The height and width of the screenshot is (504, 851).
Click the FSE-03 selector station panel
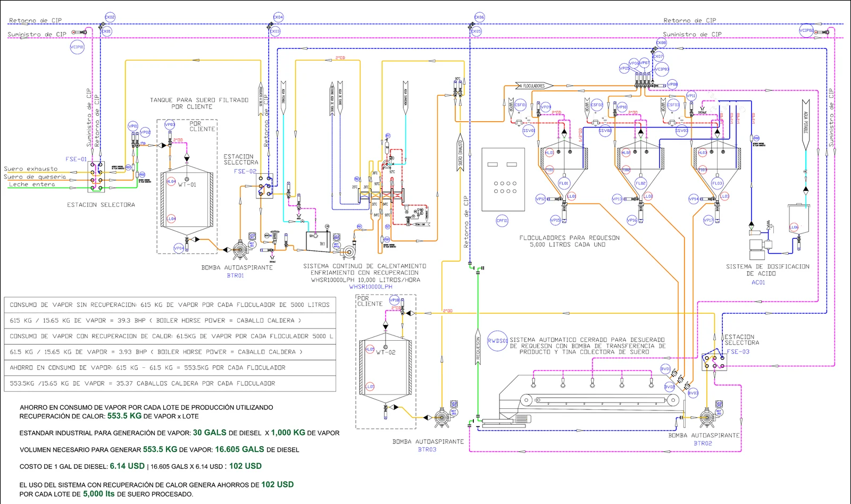pyautogui.click(x=714, y=362)
